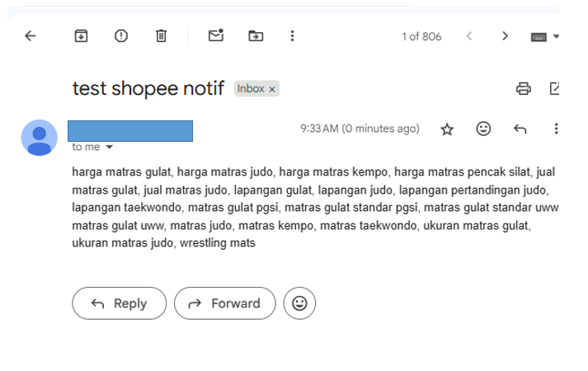Click the reply arrow in message header
Viewport: 588px width, 371px height.
(x=520, y=129)
